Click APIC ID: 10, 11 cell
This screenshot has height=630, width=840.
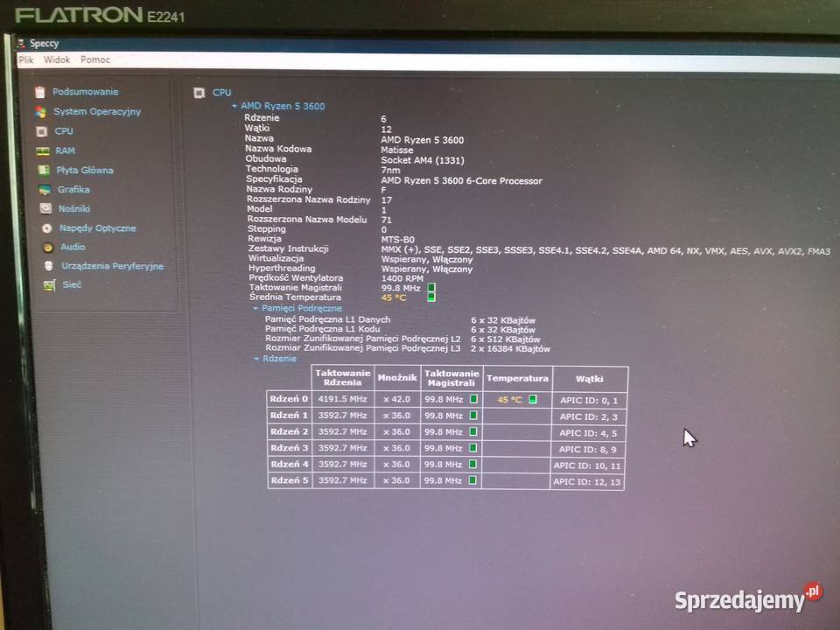point(587,465)
